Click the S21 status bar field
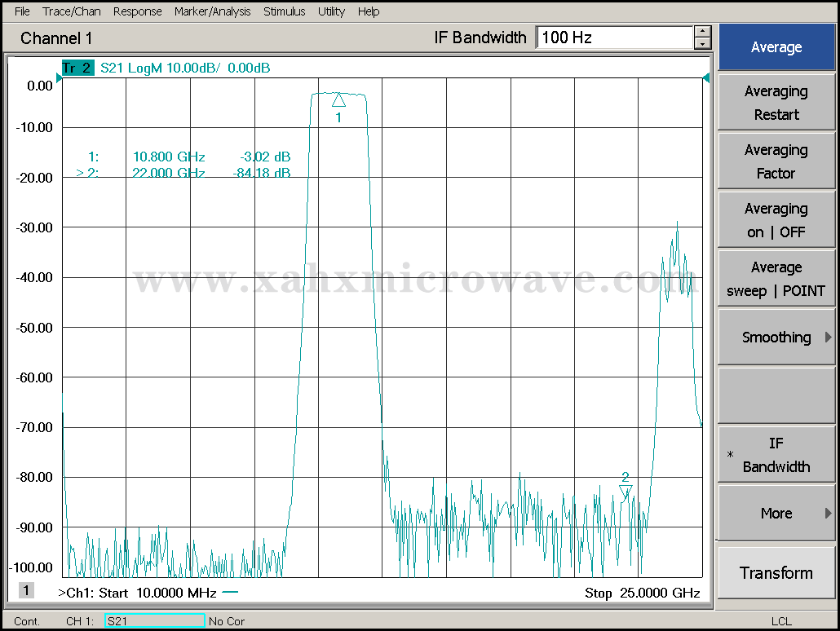 (154, 621)
